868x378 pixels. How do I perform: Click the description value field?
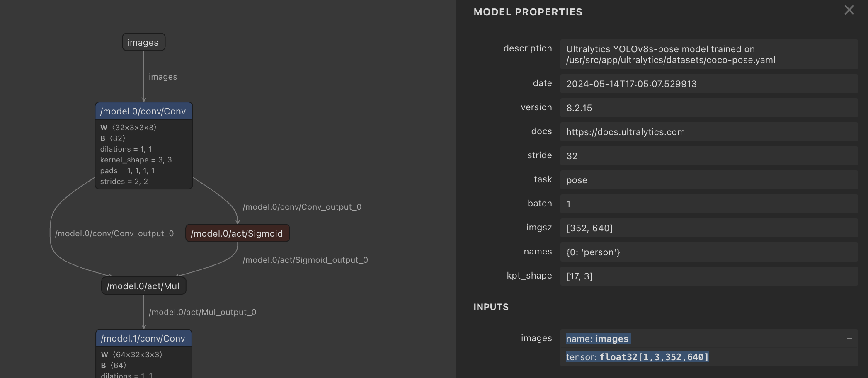[708, 54]
